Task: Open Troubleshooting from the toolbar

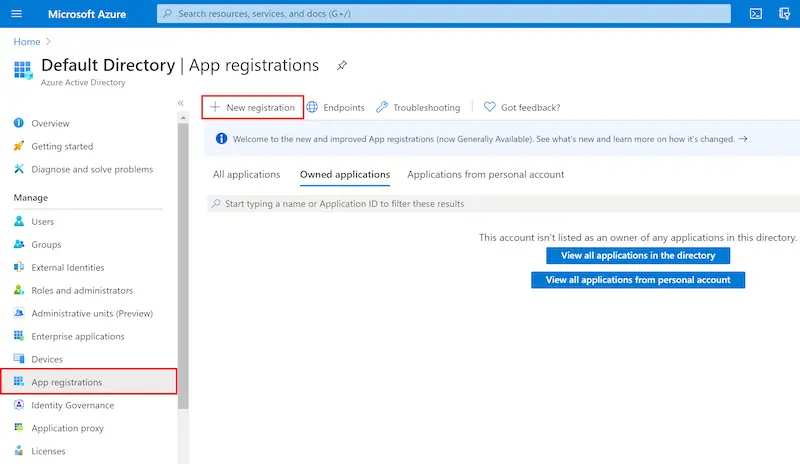Action: click(418, 107)
